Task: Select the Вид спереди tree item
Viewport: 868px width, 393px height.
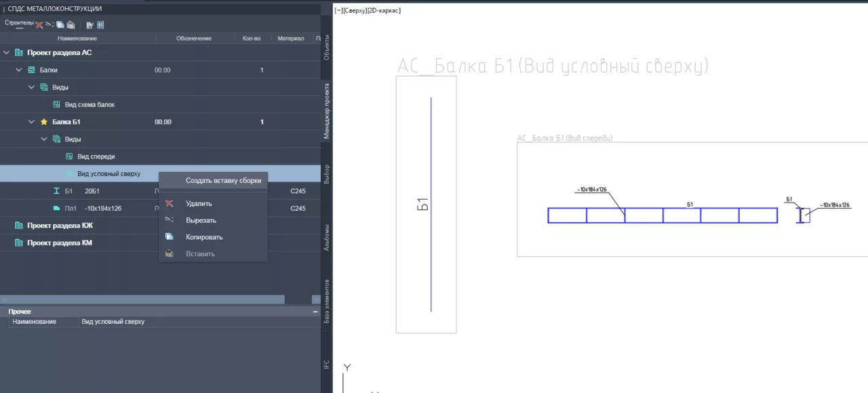Action: point(96,157)
